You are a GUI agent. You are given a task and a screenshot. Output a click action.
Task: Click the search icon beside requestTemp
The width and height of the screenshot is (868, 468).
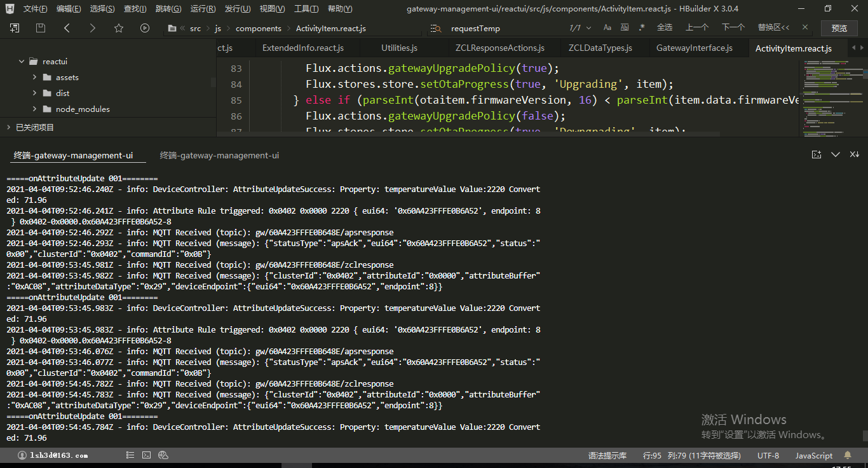(436, 28)
